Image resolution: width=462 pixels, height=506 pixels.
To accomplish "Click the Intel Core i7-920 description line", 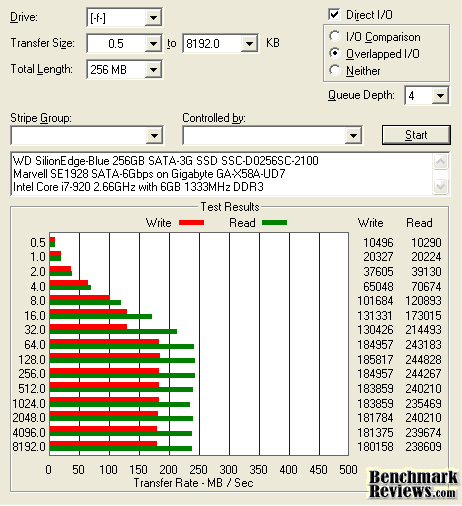I will 138,187.
